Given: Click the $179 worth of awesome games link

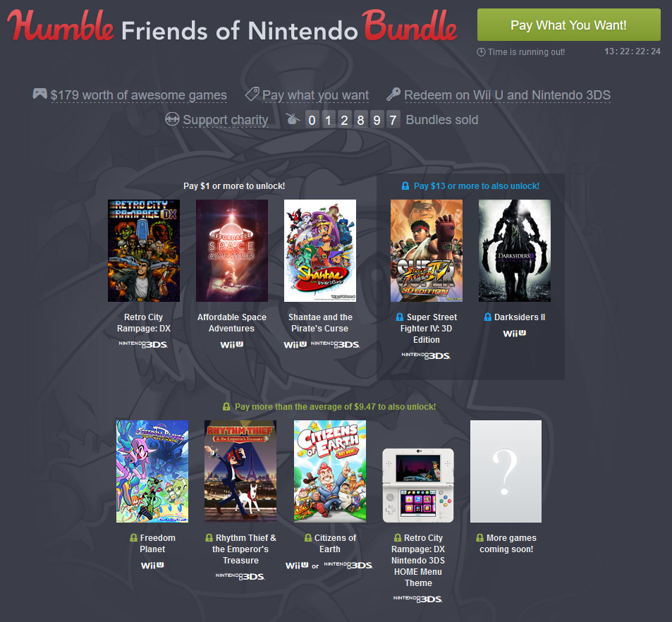Looking at the screenshot, I should (x=138, y=95).
